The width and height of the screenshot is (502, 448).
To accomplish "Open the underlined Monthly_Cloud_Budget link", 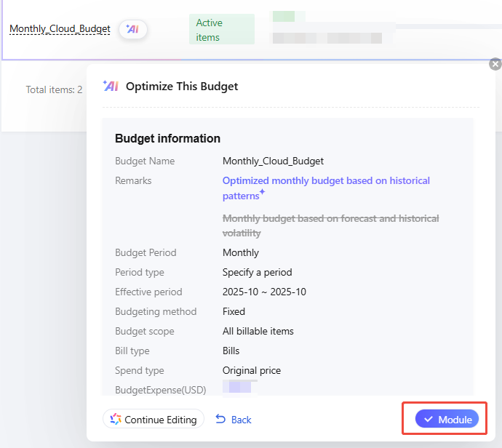I will coord(60,29).
